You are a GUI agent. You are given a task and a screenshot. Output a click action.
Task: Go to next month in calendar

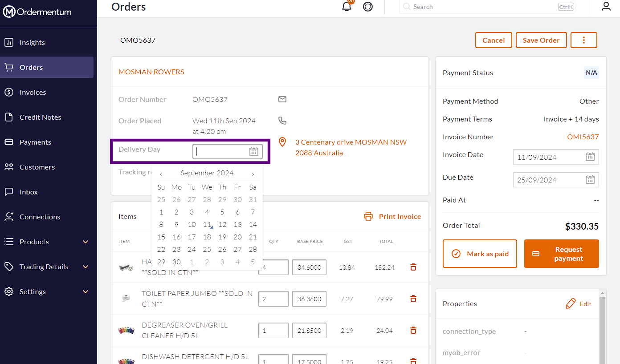[x=253, y=174]
